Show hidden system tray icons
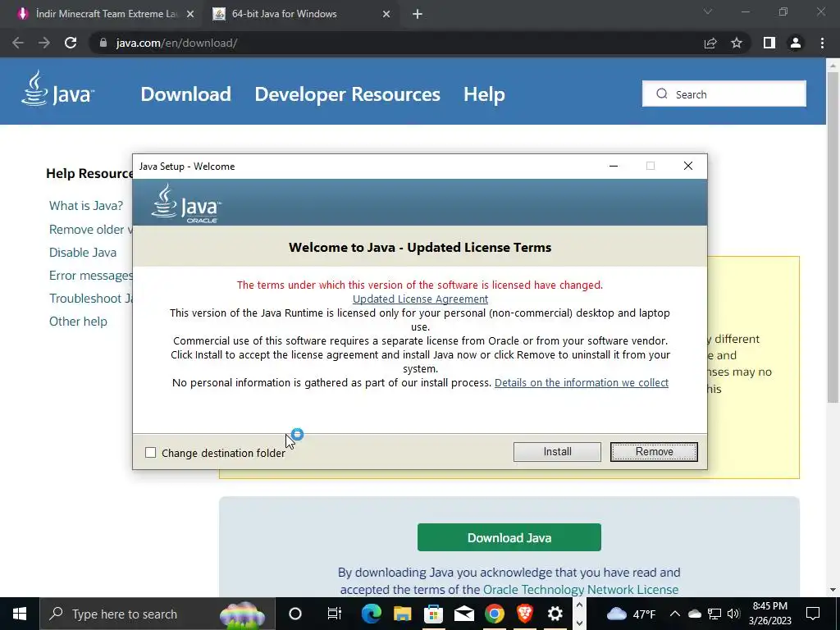This screenshot has width=840, height=630. (675, 614)
